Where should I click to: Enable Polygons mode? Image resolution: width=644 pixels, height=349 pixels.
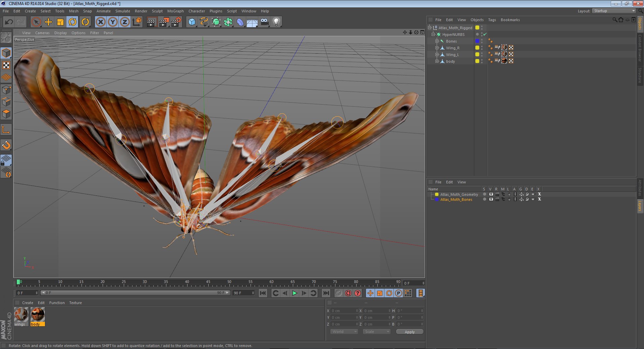point(6,114)
